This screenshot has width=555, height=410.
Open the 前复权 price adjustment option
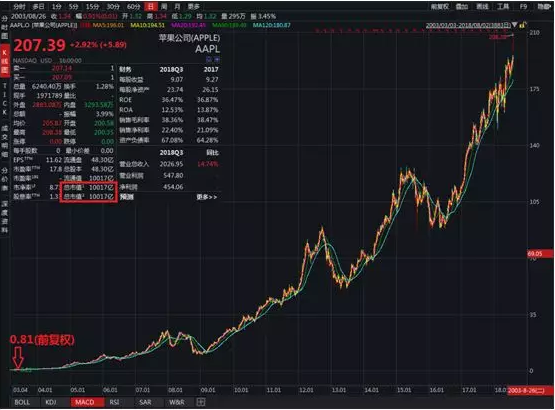point(440,6)
